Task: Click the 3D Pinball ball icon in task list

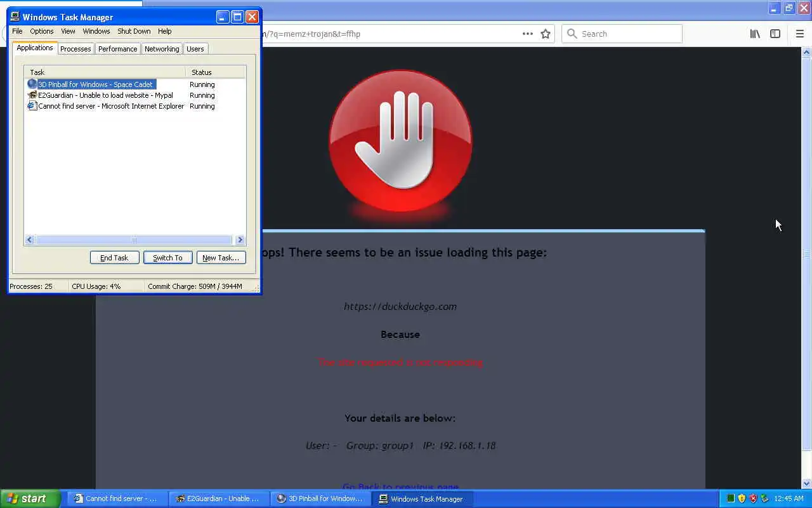Action: coord(32,84)
